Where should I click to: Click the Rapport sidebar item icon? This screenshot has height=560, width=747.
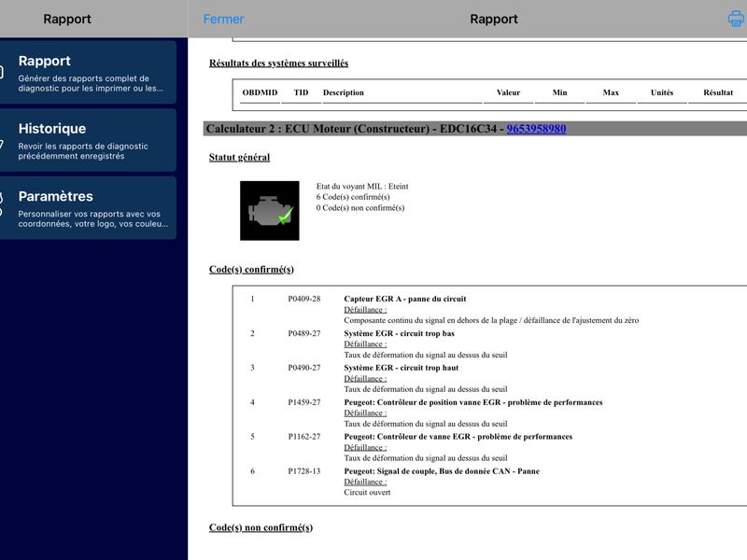(2, 73)
